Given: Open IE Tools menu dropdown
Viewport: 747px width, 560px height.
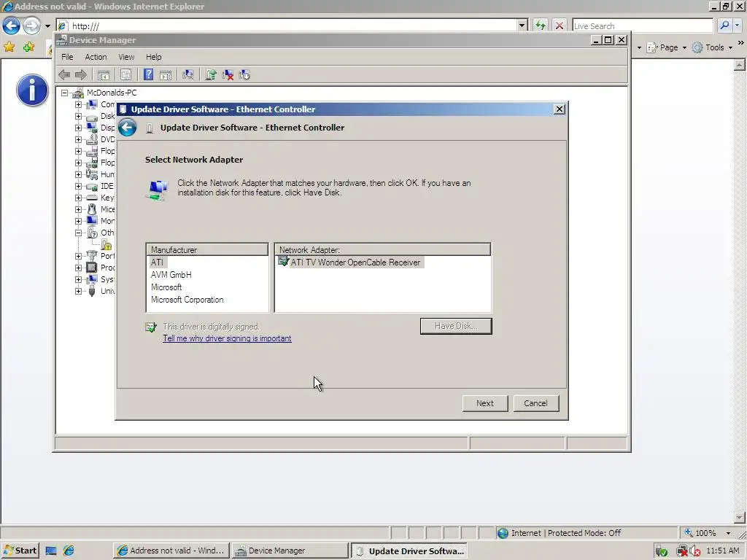Looking at the screenshot, I should click(712, 47).
